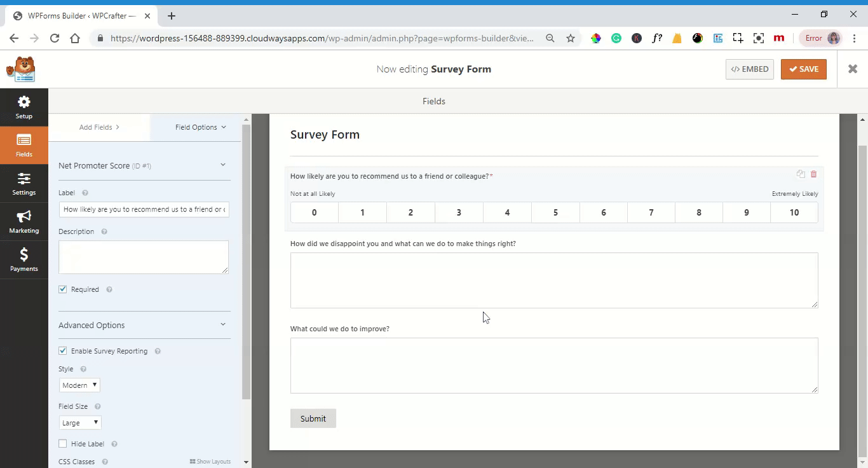Duplicate the Net Promoter Score field
868x468 pixels.
click(x=801, y=174)
